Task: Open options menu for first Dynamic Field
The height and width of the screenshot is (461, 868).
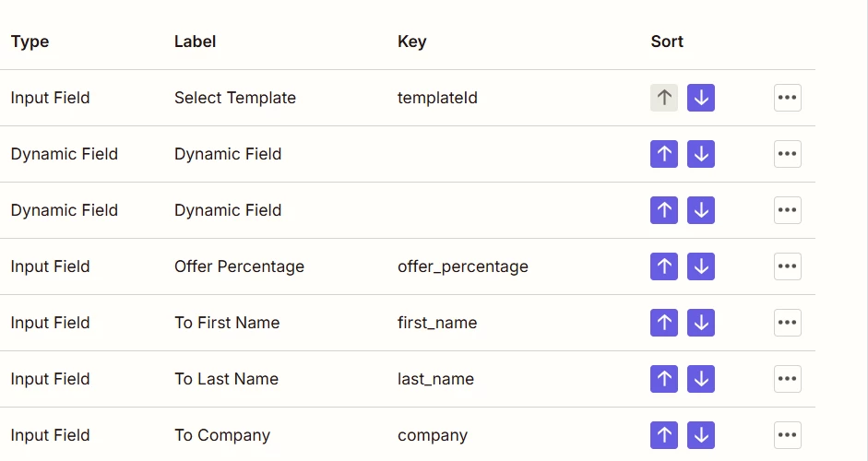Action: coord(787,154)
